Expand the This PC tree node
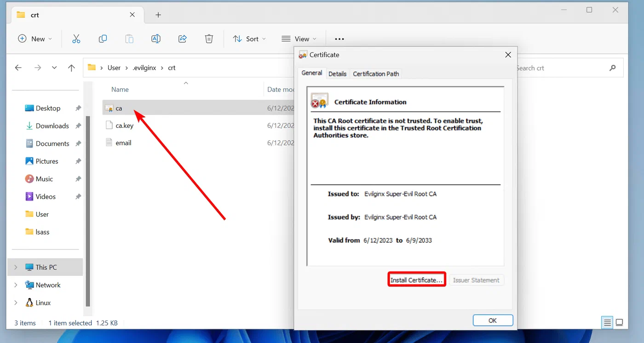 [16, 267]
